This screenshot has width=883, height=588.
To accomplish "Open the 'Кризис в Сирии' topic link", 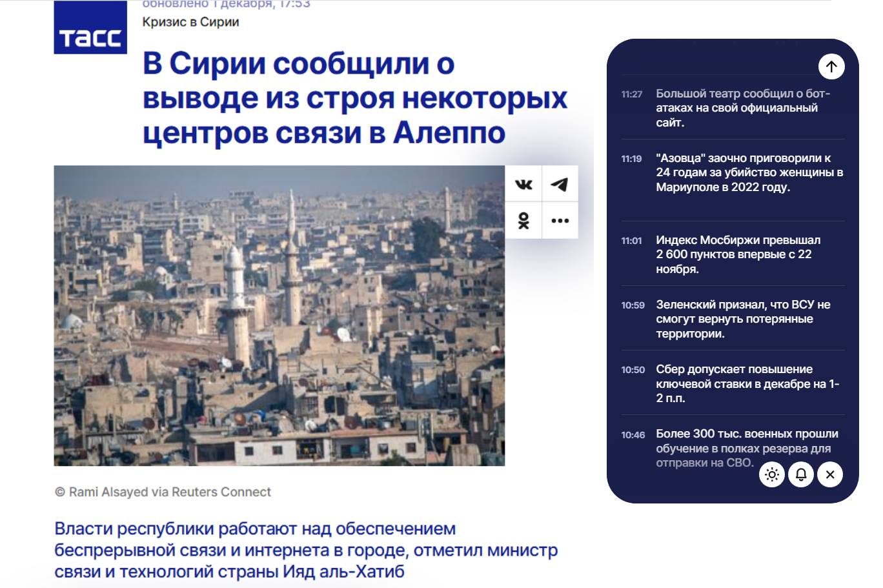I will (191, 22).
